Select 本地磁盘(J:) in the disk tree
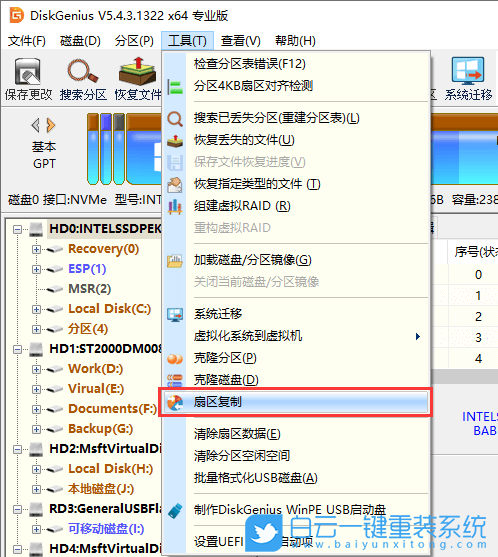 pos(101,490)
